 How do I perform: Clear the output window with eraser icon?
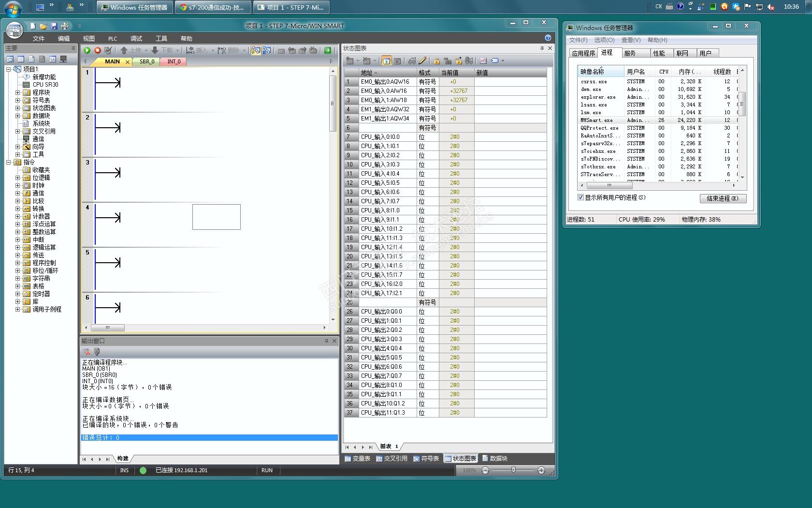[87, 352]
